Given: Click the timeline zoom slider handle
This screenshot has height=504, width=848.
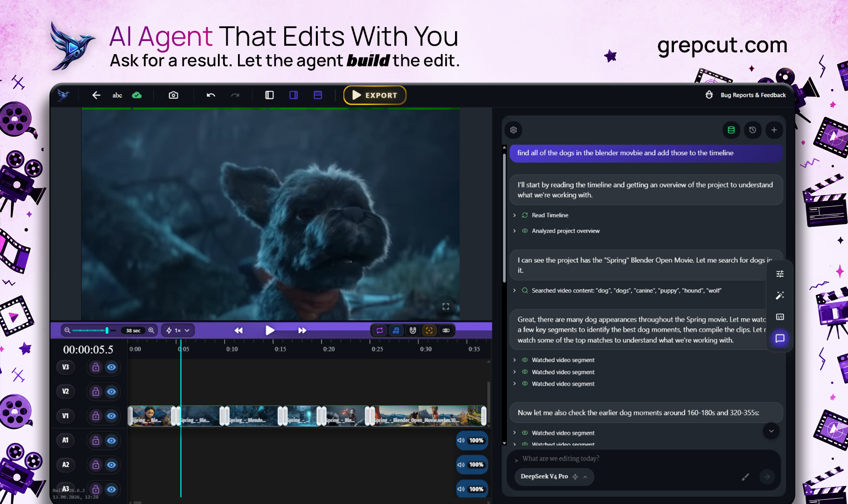Looking at the screenshot, I should [x=107, y=330].
